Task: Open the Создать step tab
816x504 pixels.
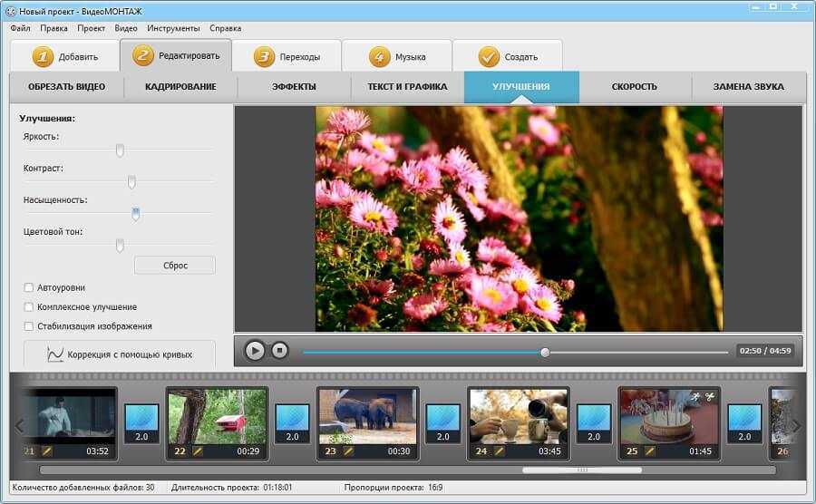Action: [507, 56]
